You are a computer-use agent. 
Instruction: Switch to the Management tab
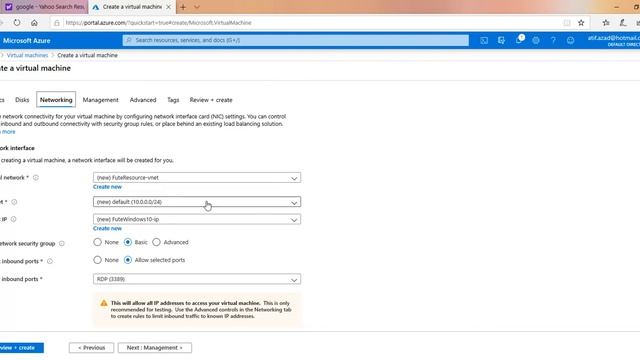[100, 100]
